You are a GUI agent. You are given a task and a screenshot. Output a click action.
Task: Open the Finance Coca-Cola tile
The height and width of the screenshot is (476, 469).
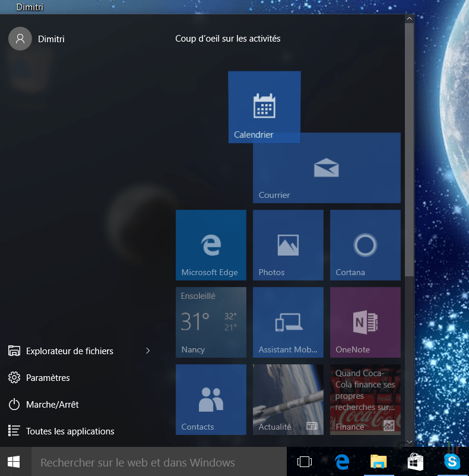365,399
